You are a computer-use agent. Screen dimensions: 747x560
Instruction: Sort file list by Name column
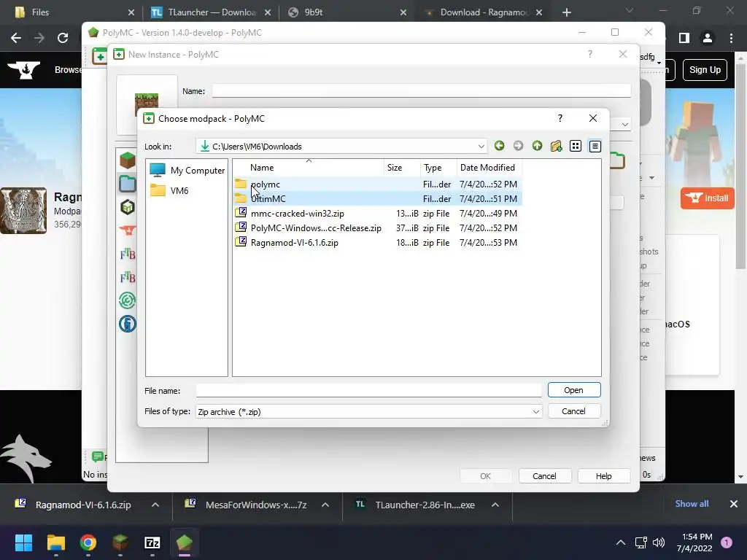click(x=309, y=168)
